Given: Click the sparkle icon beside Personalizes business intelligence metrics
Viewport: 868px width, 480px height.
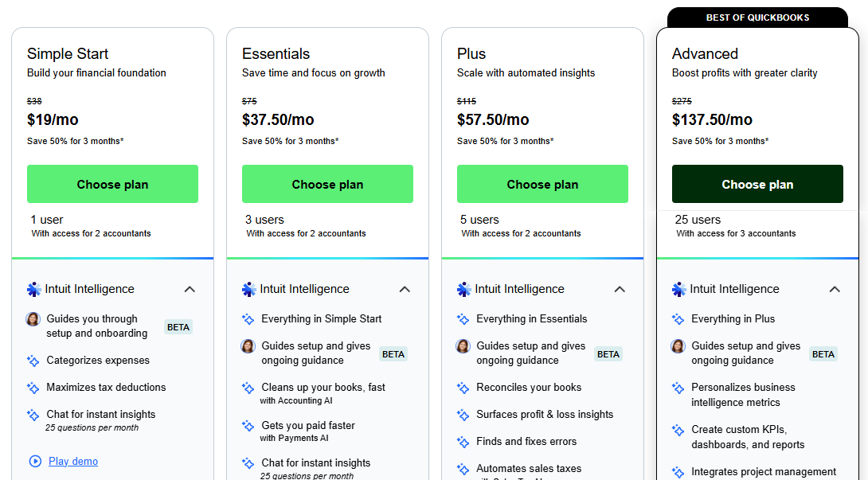Looking at the screenshot, I should (x=678, y=388).
